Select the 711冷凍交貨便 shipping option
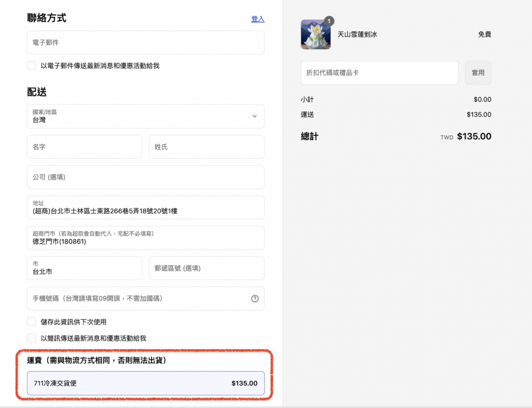This screenshot has height=408, width=532. point(145,384)
